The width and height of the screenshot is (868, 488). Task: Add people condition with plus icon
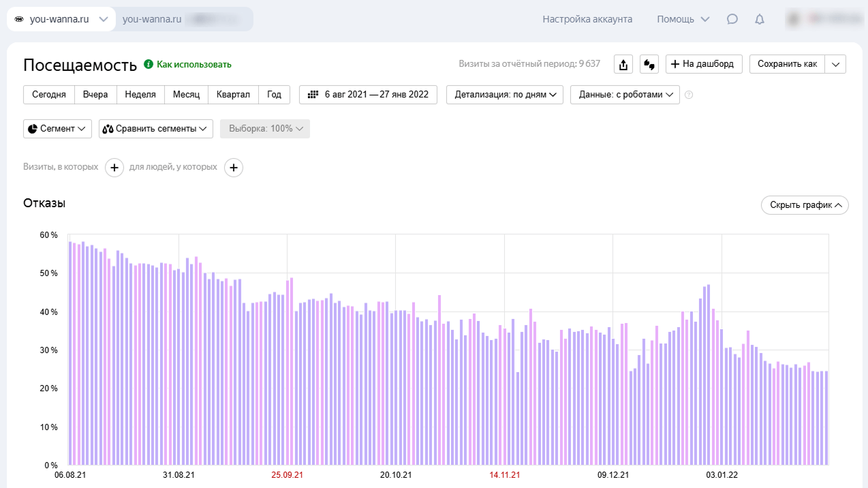click(234, 167)
